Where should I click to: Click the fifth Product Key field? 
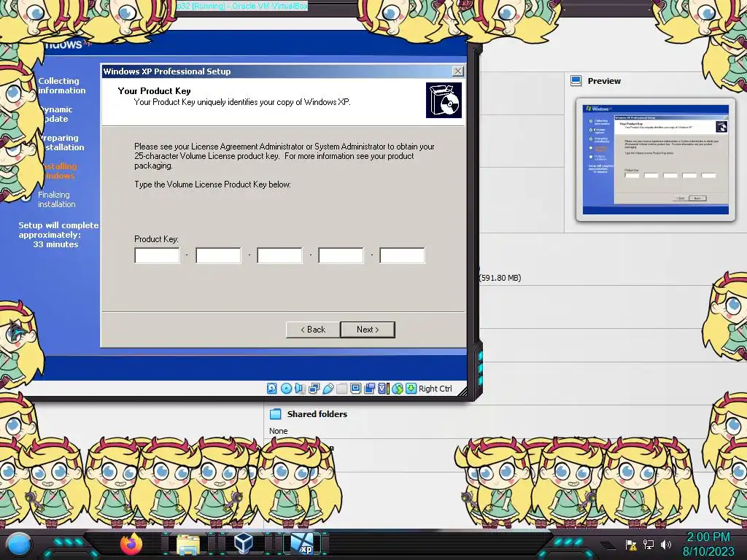point(402,255)
